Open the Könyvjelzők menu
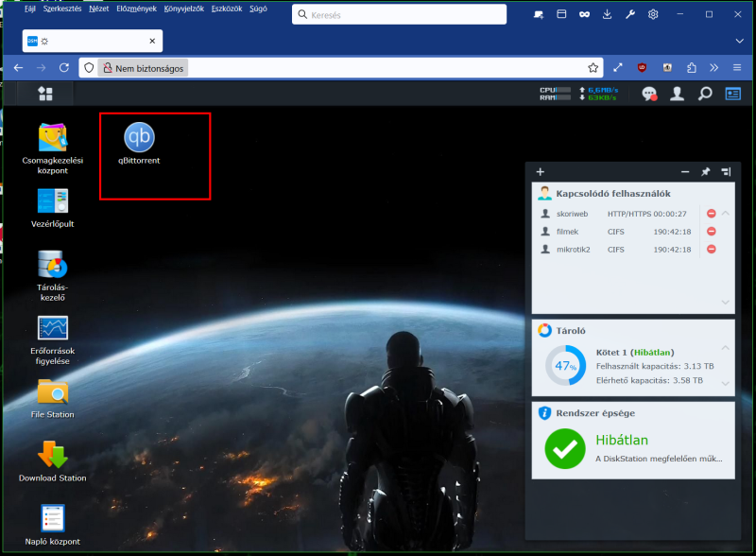 click(x=184, y=9)
